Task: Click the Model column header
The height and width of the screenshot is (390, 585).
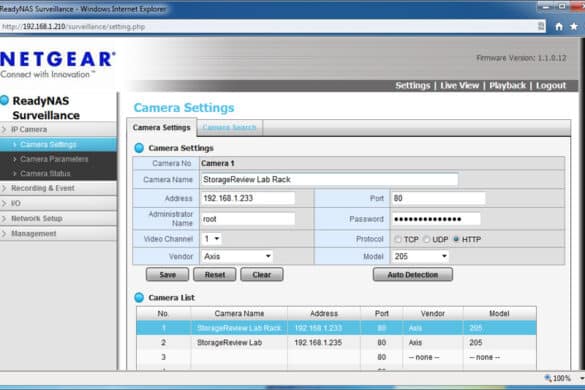Action: tap(499, 313)
